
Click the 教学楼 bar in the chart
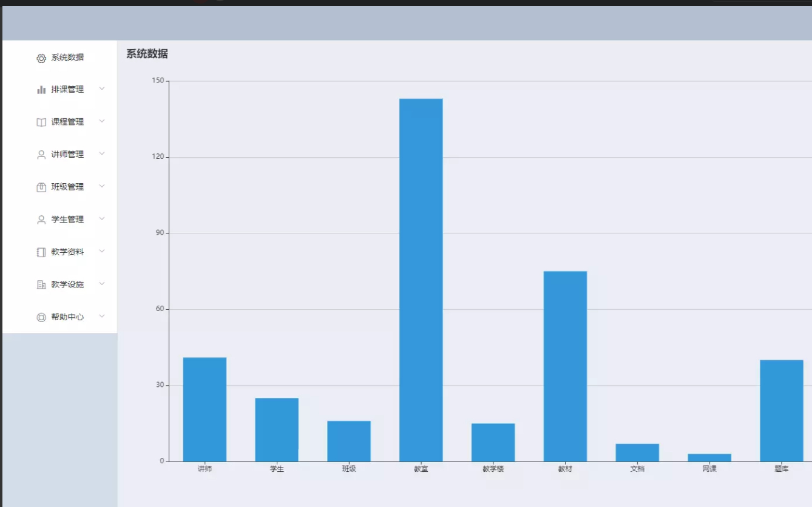pyautogui.click(x=493, y=442)
